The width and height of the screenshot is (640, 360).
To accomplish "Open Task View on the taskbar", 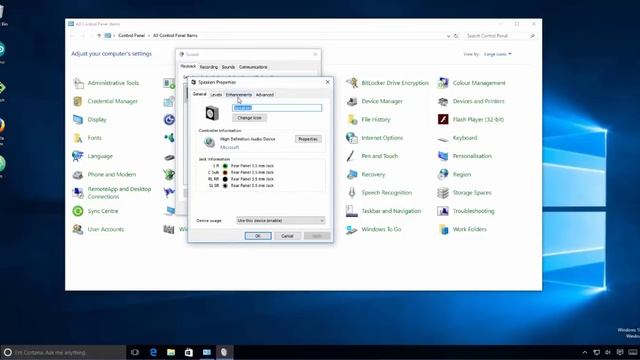I will [135, 352].
